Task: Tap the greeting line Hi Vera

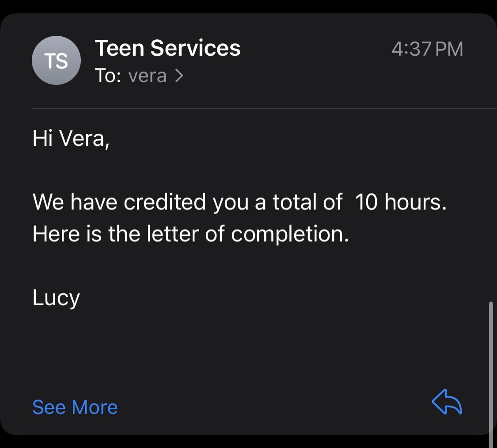Action: tap(71, 138)
